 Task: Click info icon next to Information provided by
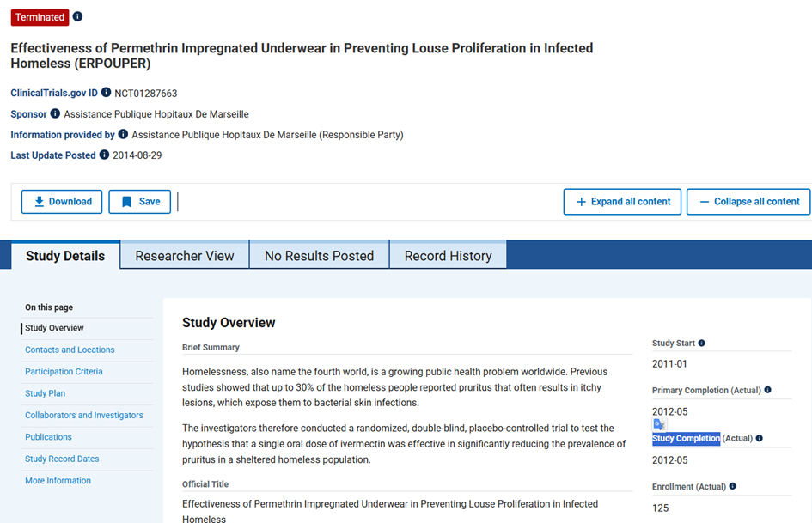(124, 134)
